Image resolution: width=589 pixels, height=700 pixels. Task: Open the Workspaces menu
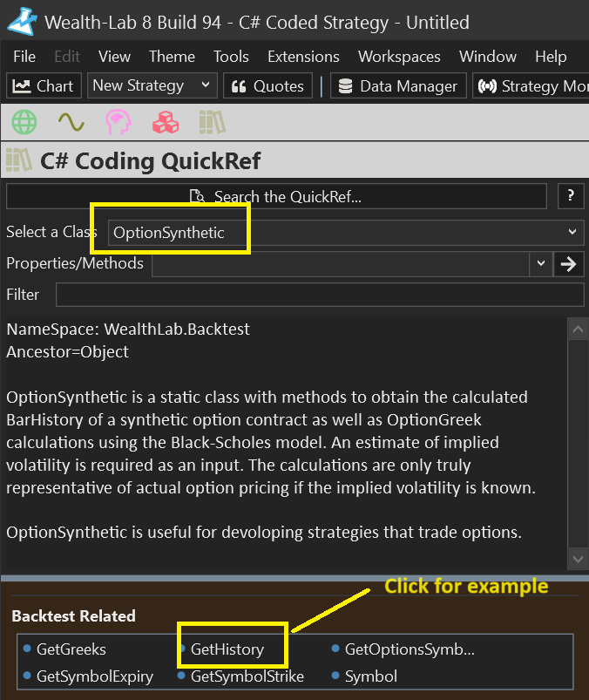click(x=399, y=57)
